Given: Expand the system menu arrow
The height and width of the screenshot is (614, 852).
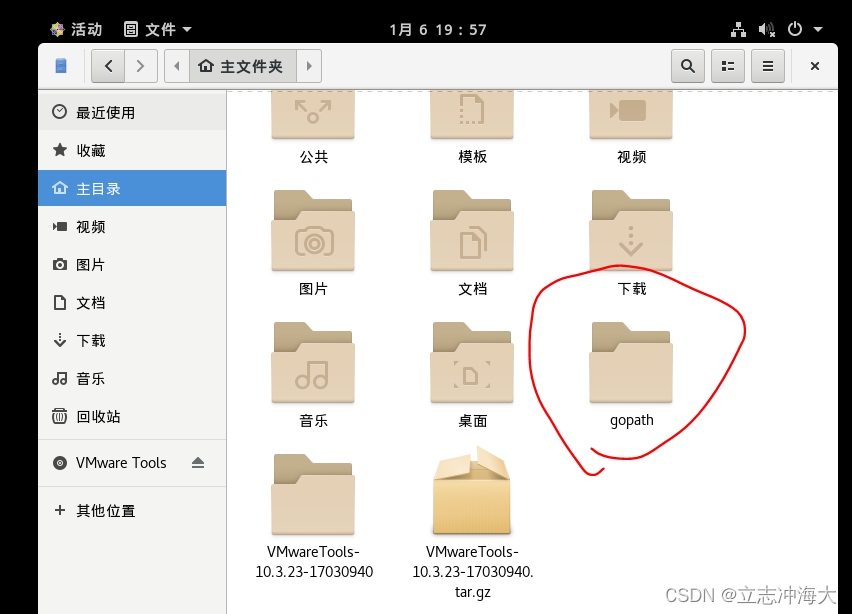Looking at the screenshot, I should [818, 29].
